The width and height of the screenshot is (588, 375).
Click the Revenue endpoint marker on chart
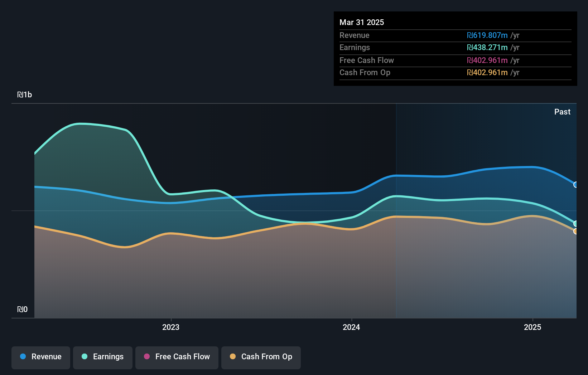[x=575, y=185]
